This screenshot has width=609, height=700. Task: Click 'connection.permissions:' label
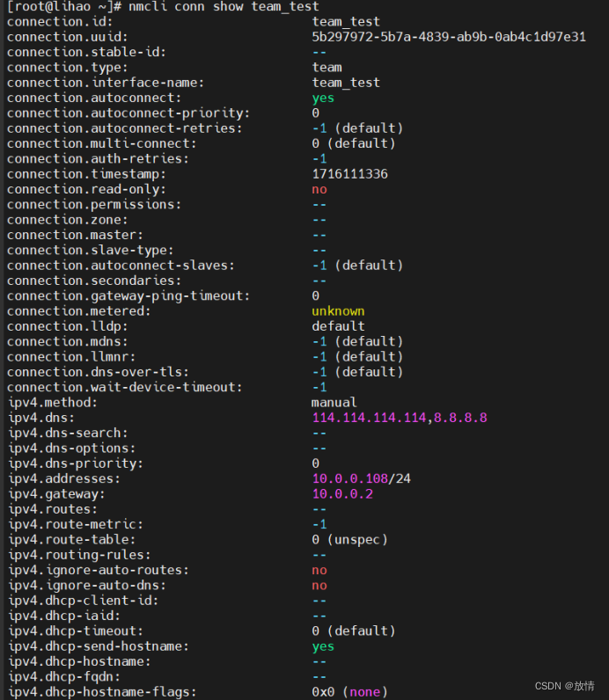(x=94, y=205)
